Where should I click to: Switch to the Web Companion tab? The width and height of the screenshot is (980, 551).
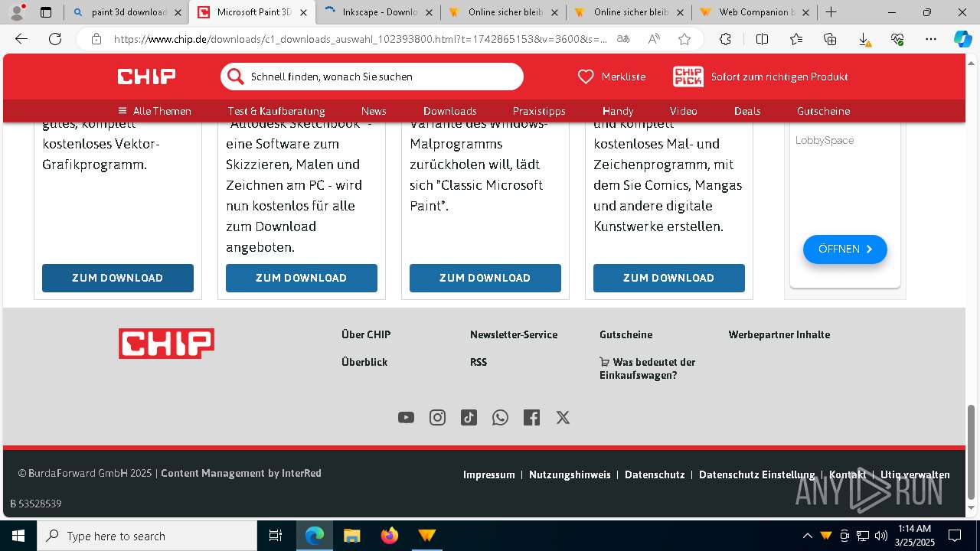(755, 12)
